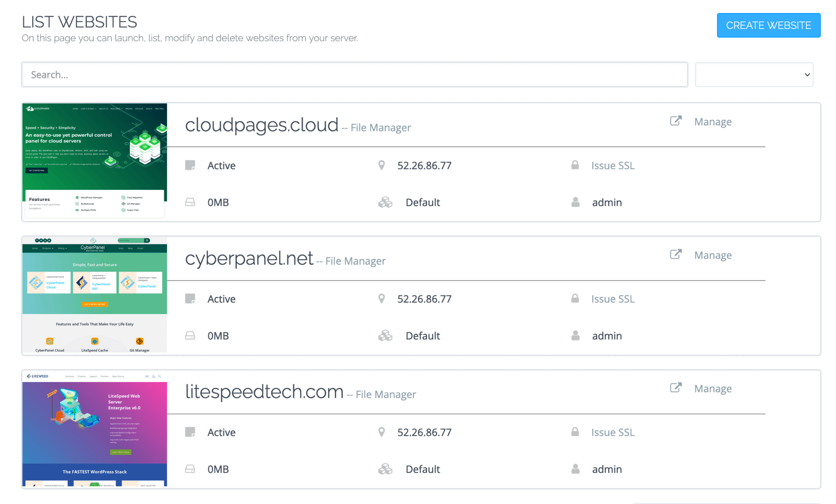
Task: Click Manage for cyberpanel.net
Action: point(713,255)
